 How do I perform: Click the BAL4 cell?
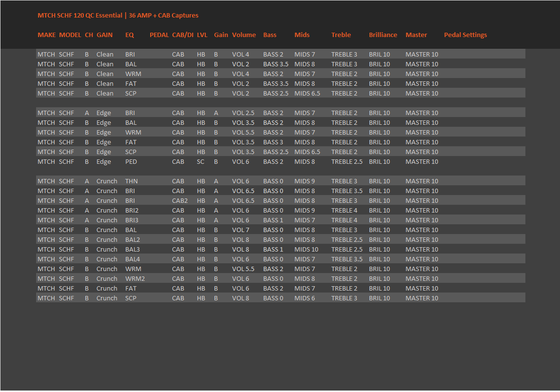(132, 259)
